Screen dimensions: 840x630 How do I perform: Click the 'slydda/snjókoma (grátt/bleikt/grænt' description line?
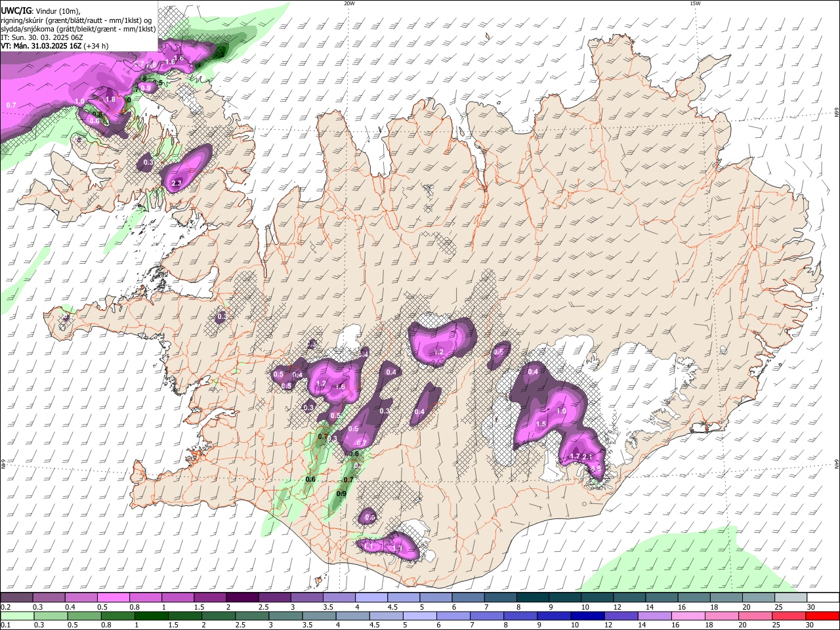pos(78,29)
